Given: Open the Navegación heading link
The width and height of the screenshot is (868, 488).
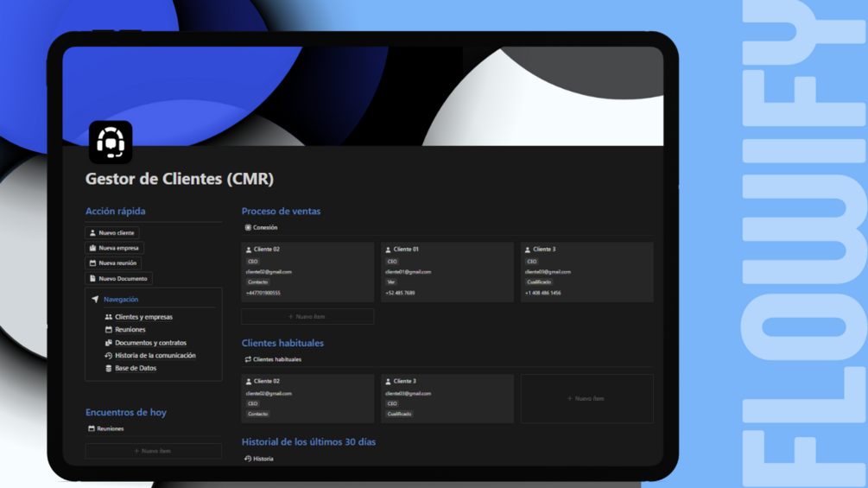Looking at the screenshot, I should point(121,300).
